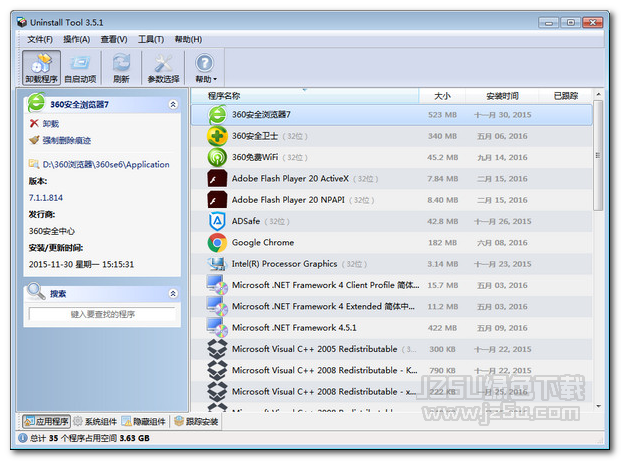Click the 刷新 refresh toolbar icon
This screenshot has height=461, width=621.
pyautogui.click(x=121, y=68)
